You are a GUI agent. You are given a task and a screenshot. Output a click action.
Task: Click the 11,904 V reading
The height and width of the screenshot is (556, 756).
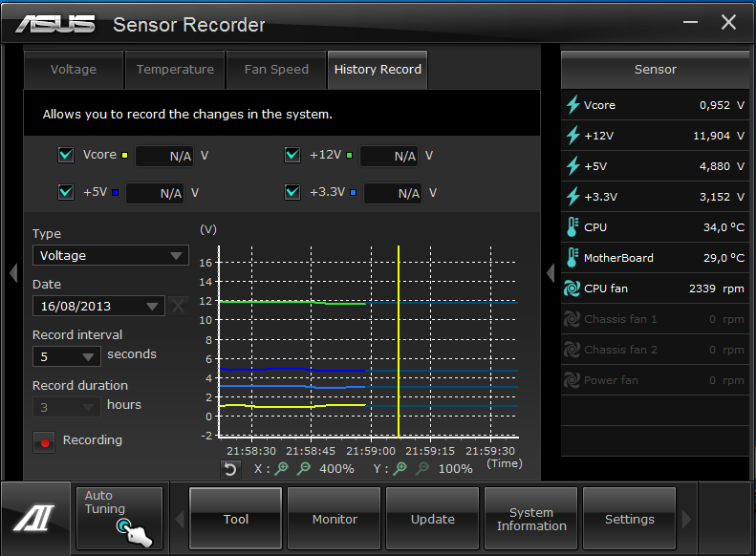719,136
